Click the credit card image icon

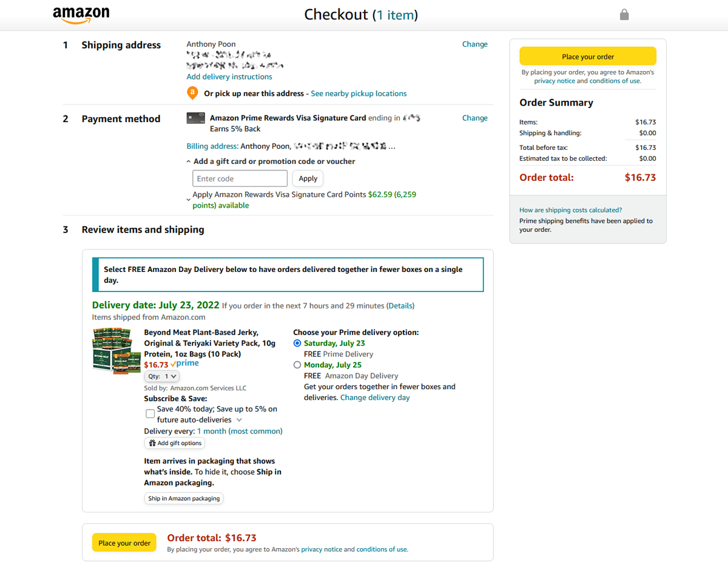click(193, 118)
